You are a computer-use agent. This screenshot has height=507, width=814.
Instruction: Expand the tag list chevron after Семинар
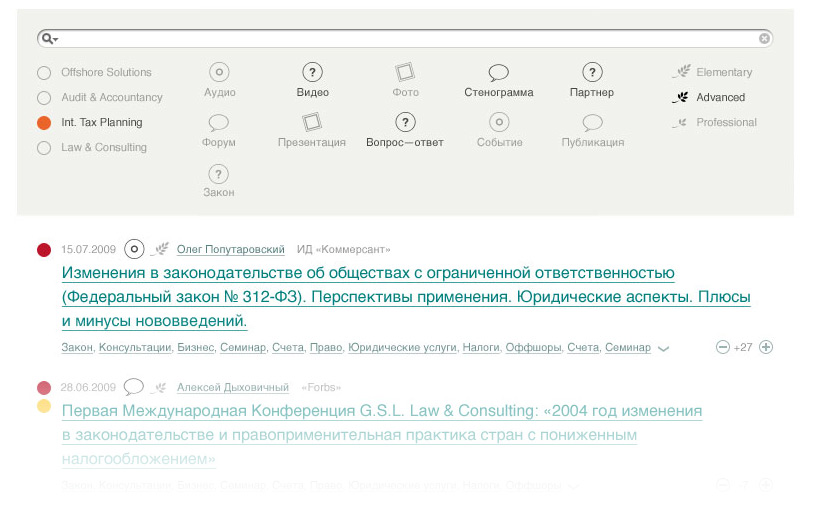pos(663,349)
